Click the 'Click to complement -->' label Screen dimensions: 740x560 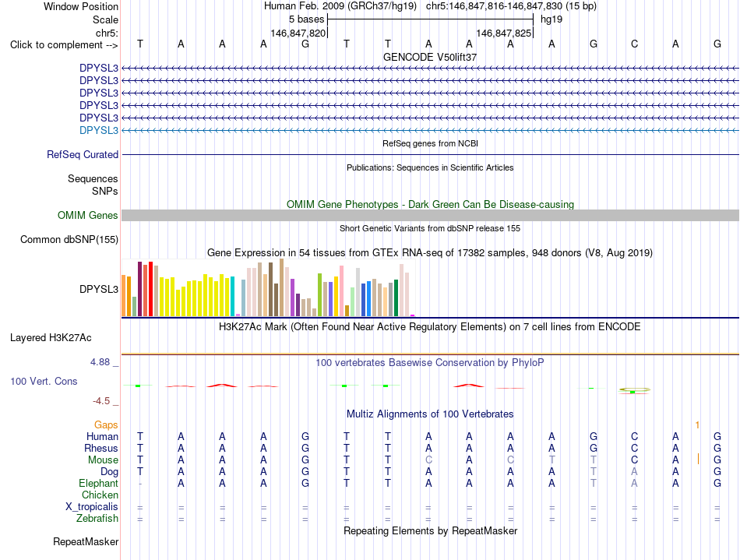coord(64,45)
